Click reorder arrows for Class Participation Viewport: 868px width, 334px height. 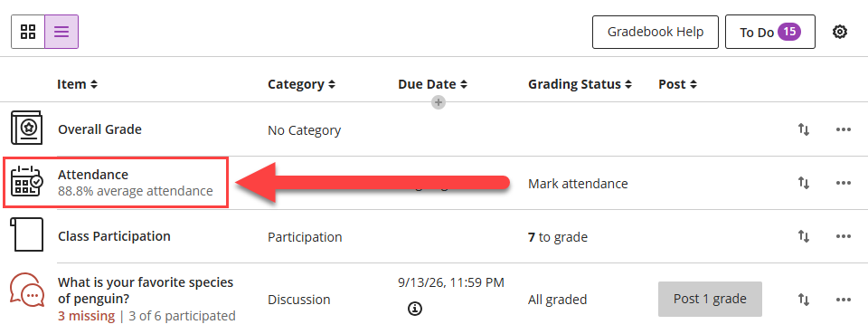pos(804,236)
